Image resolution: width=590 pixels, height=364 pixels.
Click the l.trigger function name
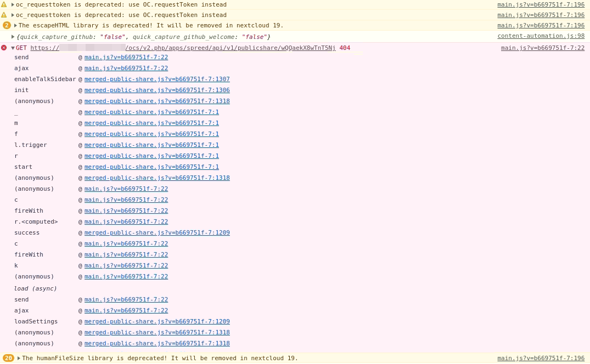tap(31, 145)
